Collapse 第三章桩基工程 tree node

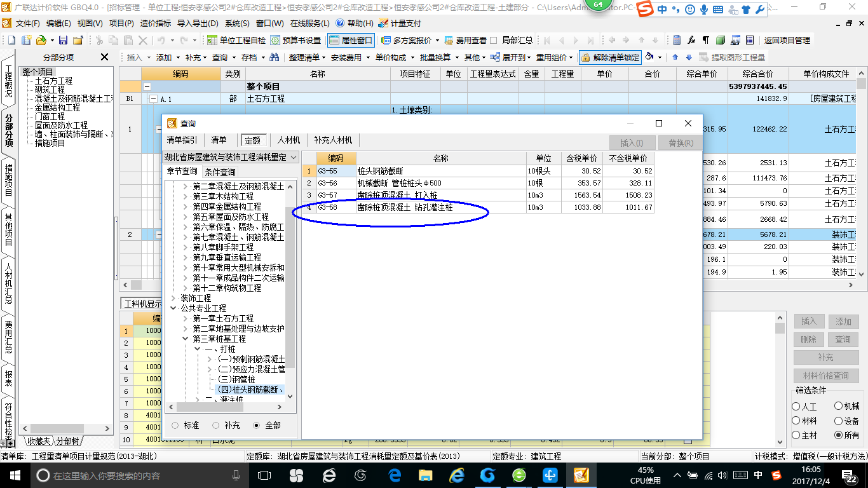click(x=186, y=339)
